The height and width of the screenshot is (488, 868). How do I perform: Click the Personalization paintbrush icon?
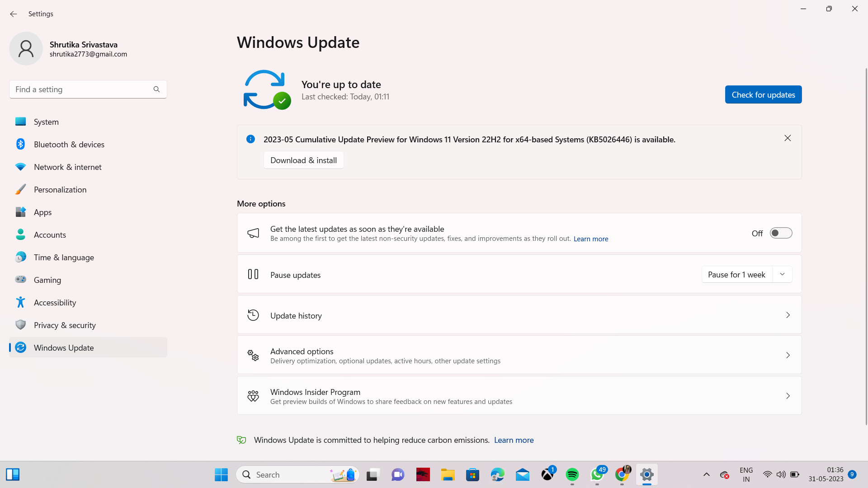[x=20, y=189]
